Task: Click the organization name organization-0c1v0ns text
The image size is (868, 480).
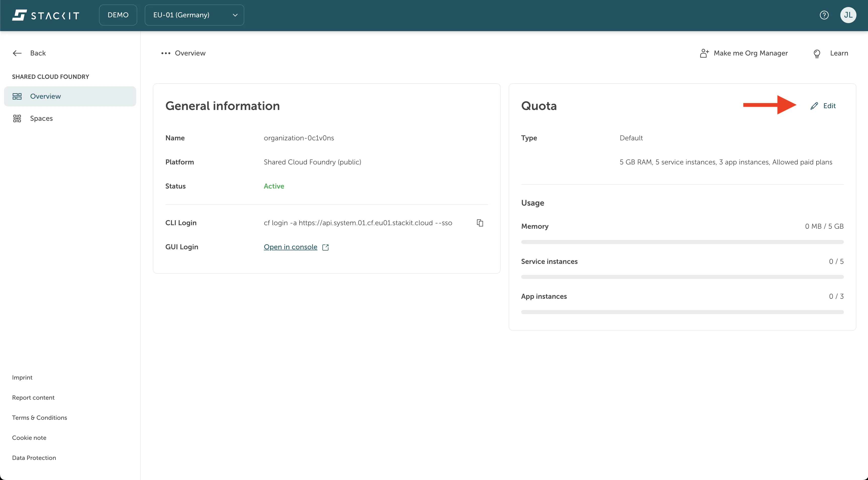Action: (x=299, y=138)
